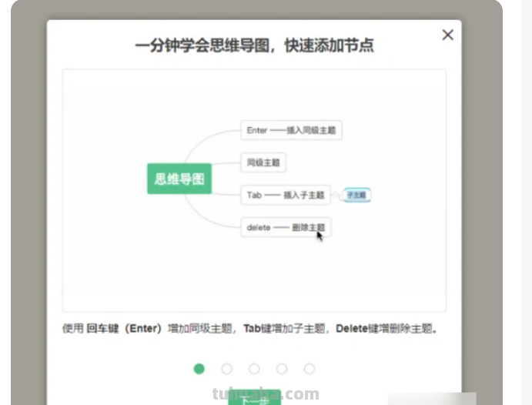Screen dimensions: 532x405
Task: Click the 'Tab —— 插入子主题' node
Action: click(x=286, y=195)
